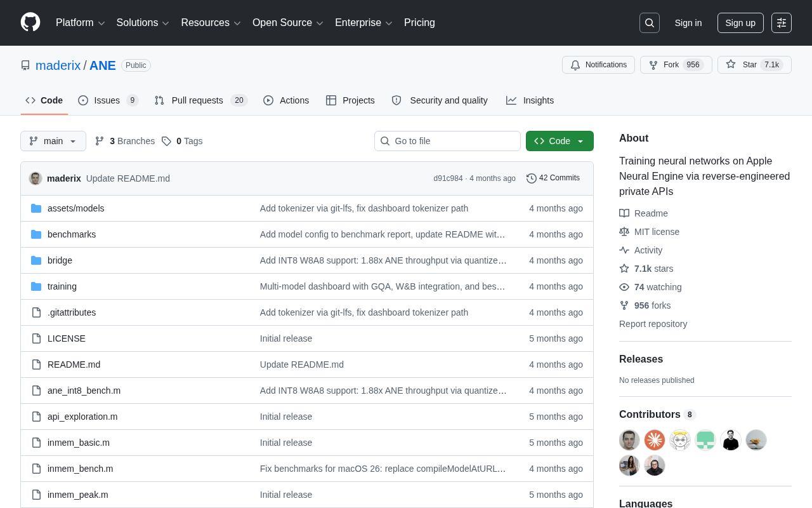The width and height of the screenshot is (812, 508).
Task: Expand the main branch dropdown
Action: (x=53, y=141)
